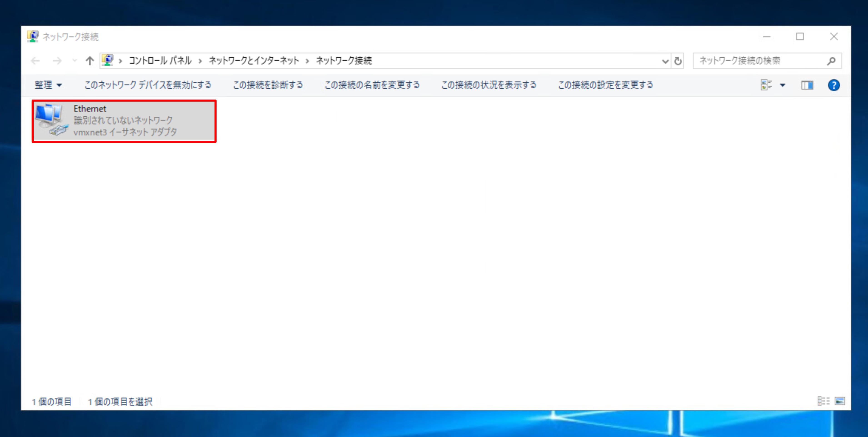Click the search magnifier icon
868x437 pixels.
(x=831, y=61)
